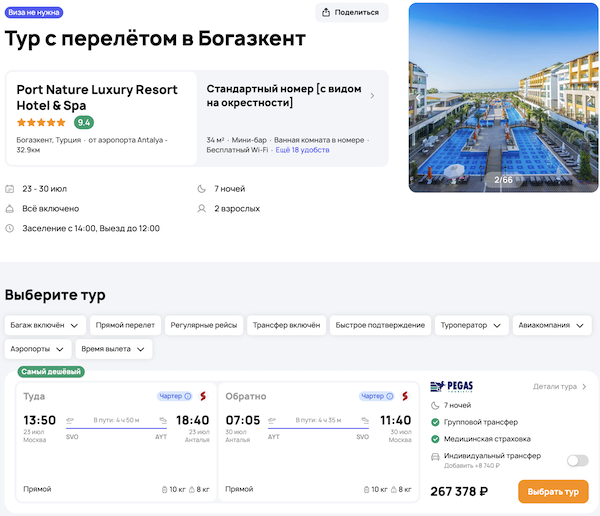Open the Туроператор dropdown
Image resolution: width=600 pixels, height=516 pixels.
click(472, 325)
